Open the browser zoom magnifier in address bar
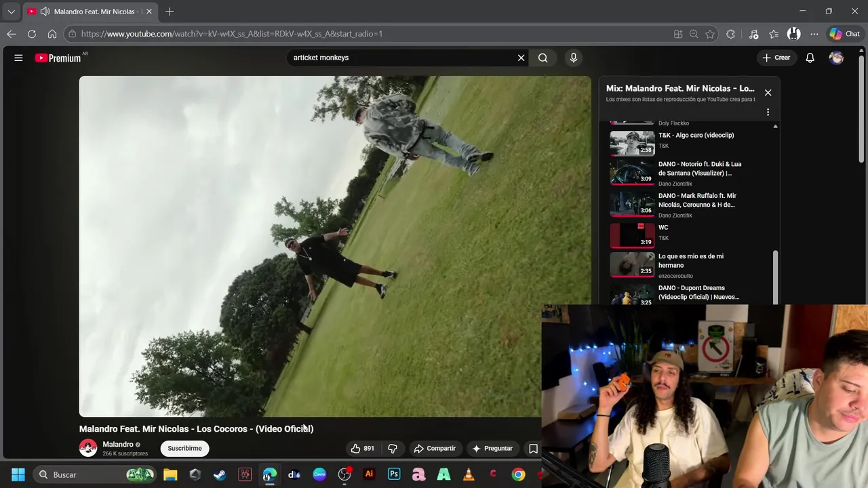 pyautogui.click(x=694, y=34)
